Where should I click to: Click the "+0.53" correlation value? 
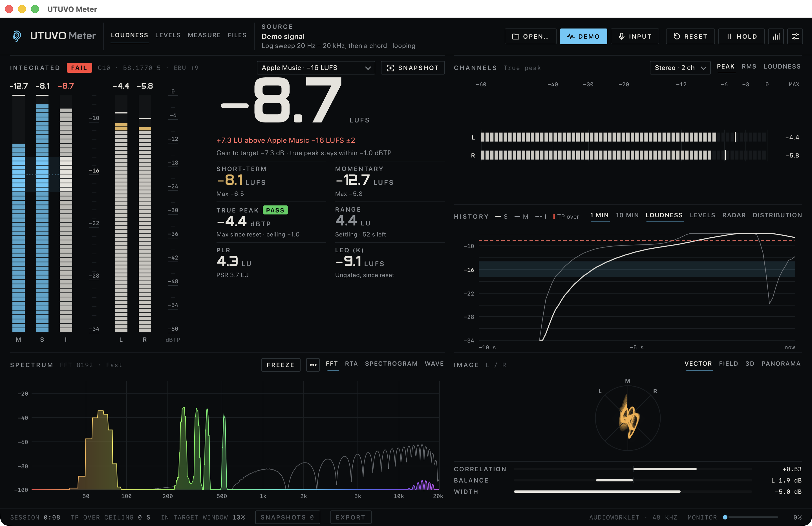pyautogui.click(x=792, y=469)
